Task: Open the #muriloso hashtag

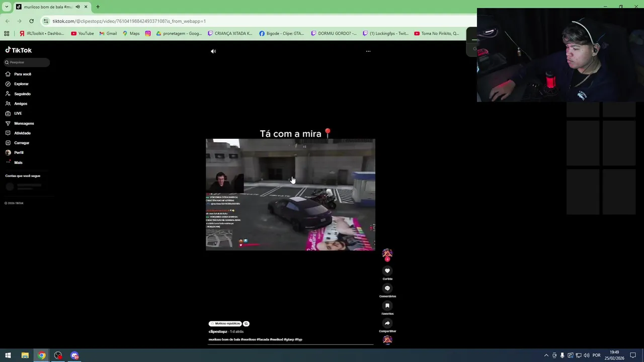Action: pyautogui.click(x=248, y=340)
